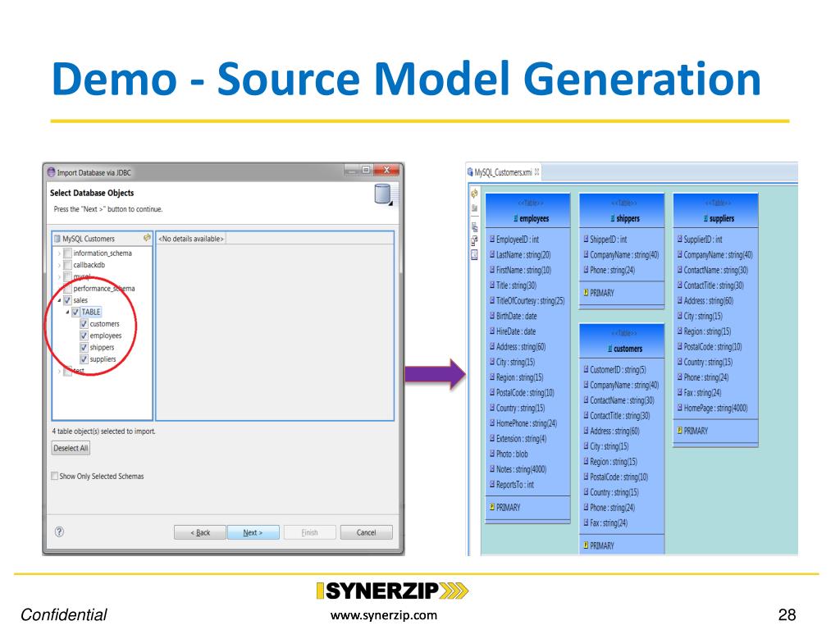The image size is (840, 630).
Task: Click the column icon beside SupplierID : int
Action: 679,239
